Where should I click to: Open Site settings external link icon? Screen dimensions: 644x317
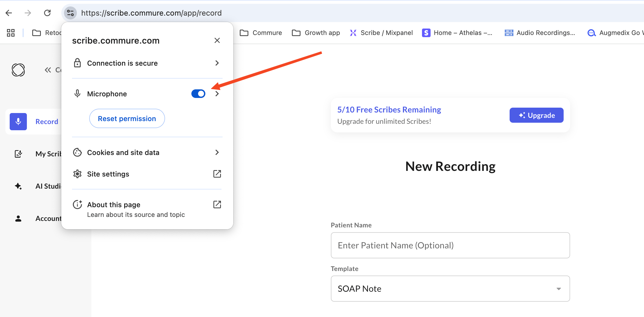[x=217, y=174]
